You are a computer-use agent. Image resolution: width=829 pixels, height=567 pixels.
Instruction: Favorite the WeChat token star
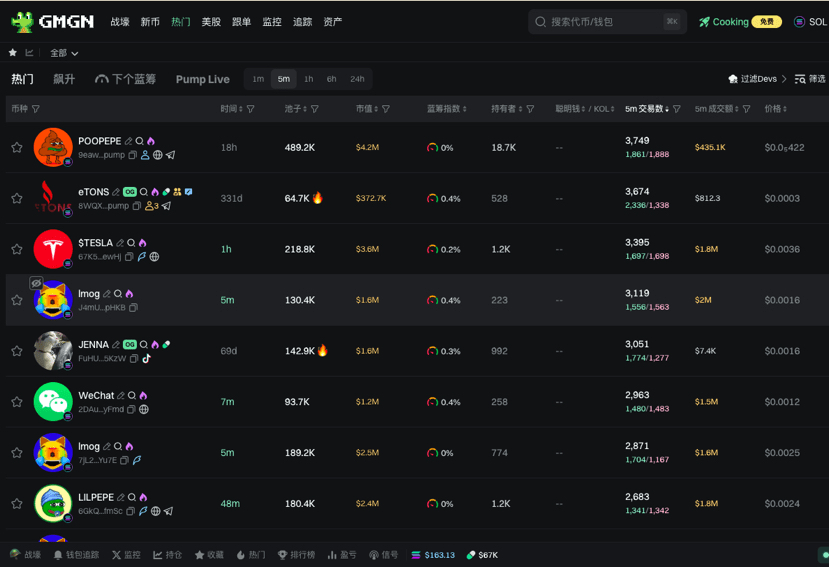17,402
